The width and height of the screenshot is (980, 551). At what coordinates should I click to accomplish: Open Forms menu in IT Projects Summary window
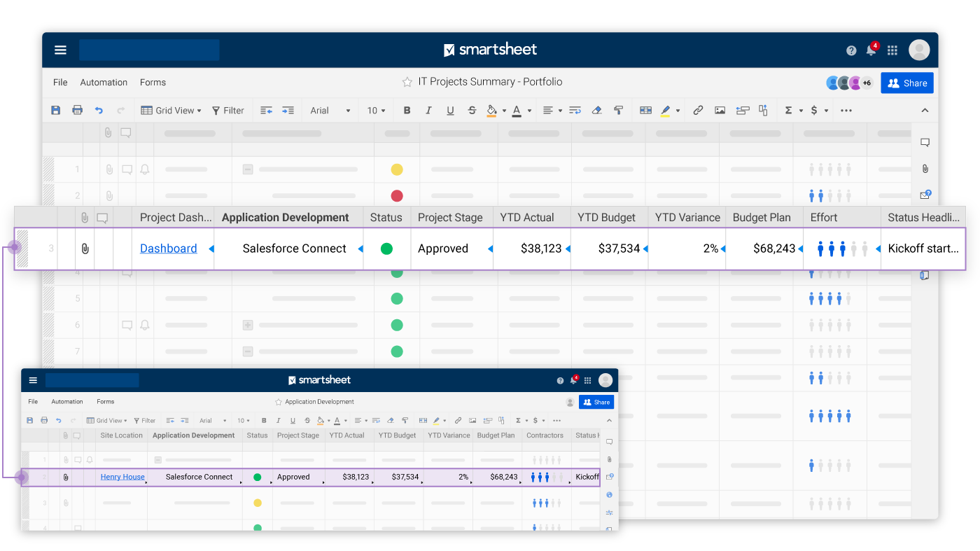153,82
